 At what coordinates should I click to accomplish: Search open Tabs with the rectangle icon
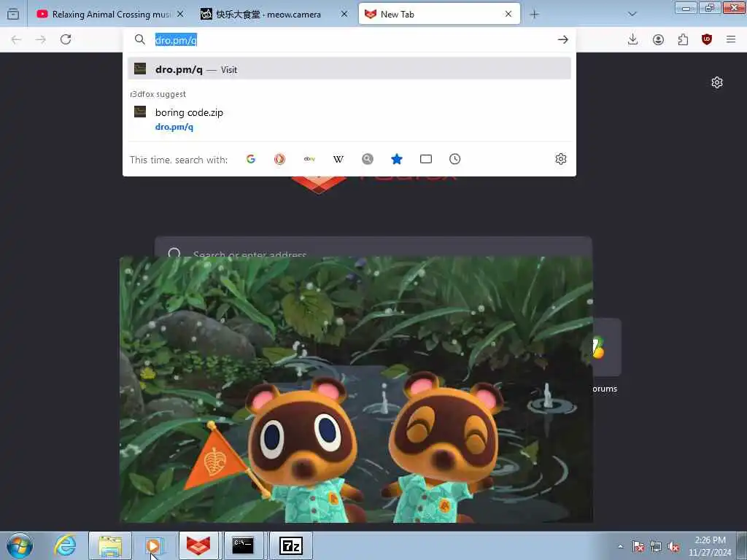tap(426, 159)
